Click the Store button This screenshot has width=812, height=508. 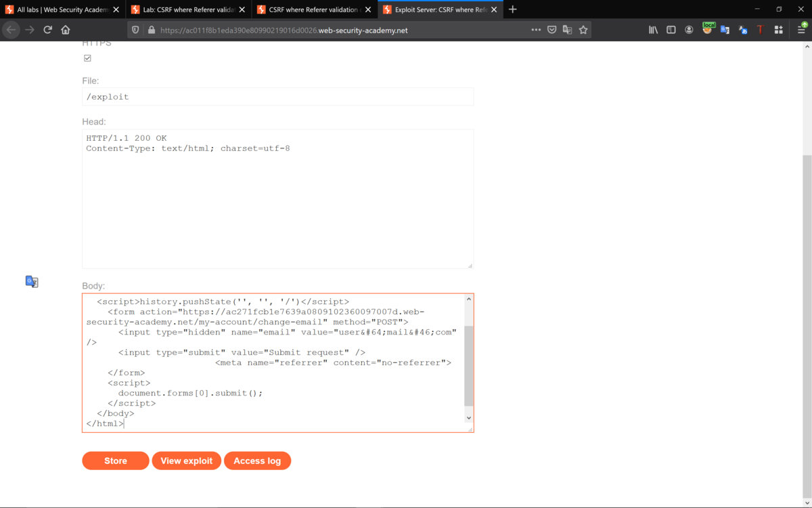(x=116, y=461)
